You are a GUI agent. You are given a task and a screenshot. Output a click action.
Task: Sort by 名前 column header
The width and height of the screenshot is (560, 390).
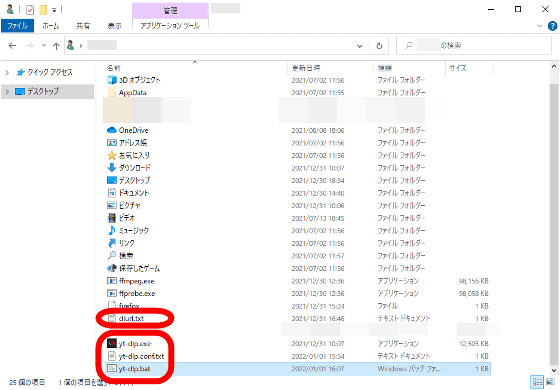click(114, 68)
